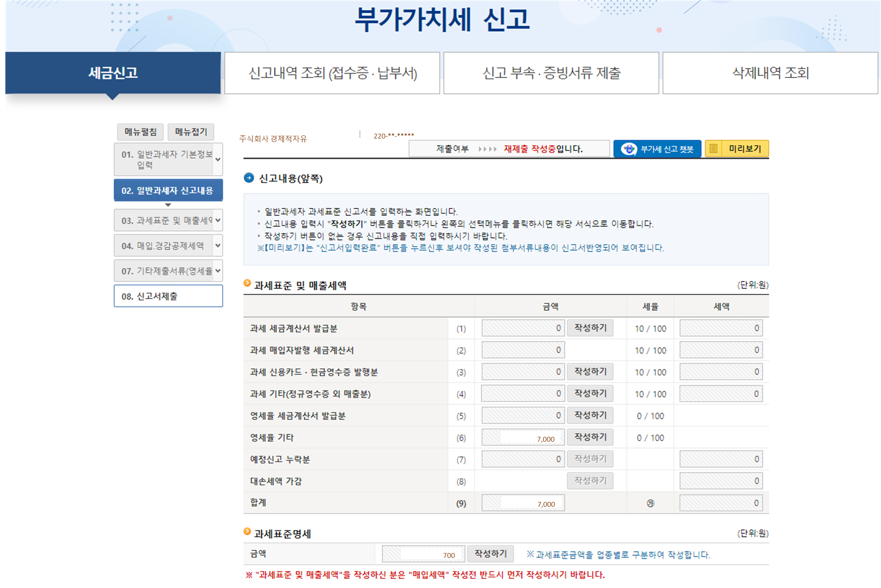Viewport: 881px width, 588px height.
Task: Open the 부가세 신고 챗봇 button
Action: click(x=666, y=149)
